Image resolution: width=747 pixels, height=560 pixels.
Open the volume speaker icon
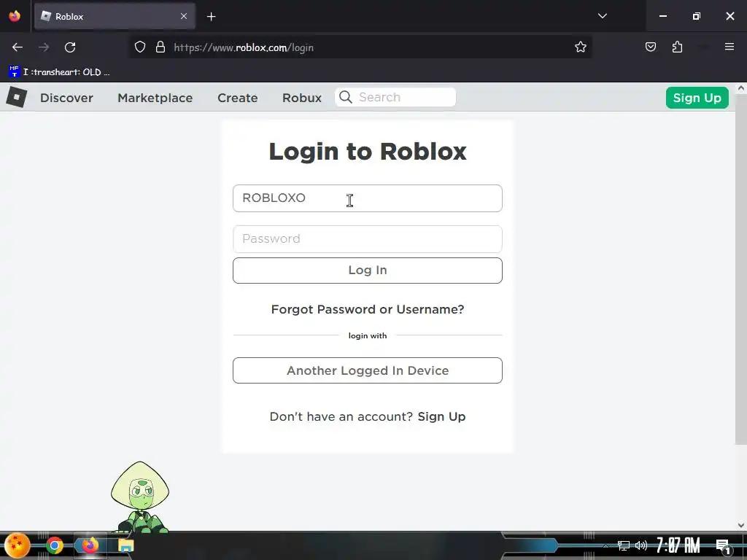pyautogui.click(x=641, y=545)
